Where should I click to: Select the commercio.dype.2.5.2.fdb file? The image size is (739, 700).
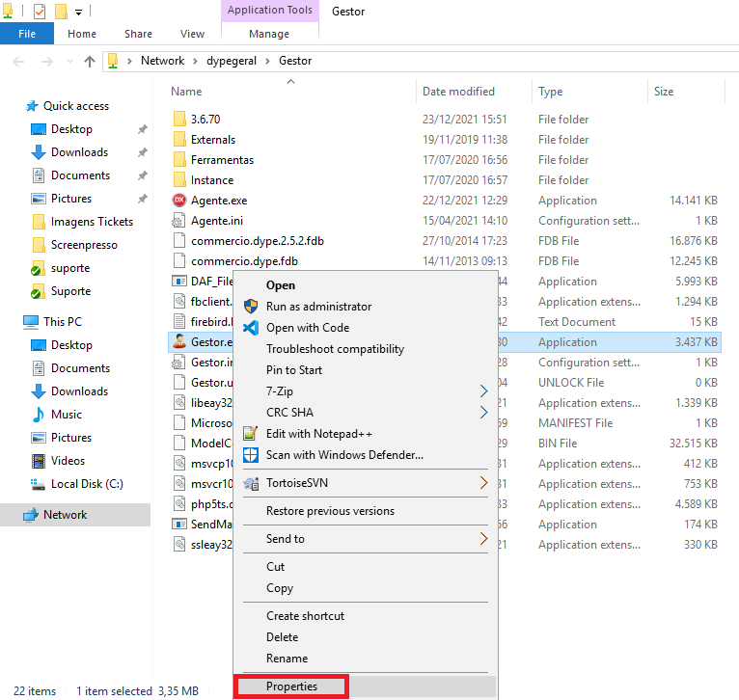pyautogui.click(x=258, y=241)
